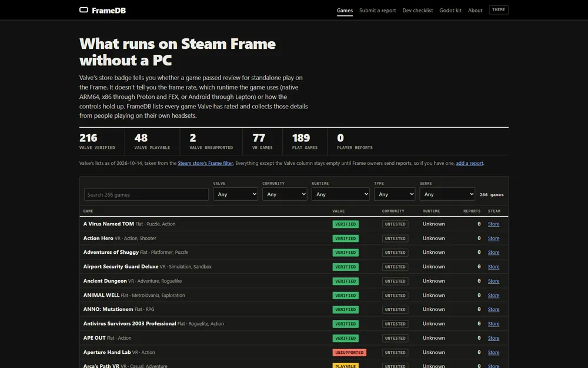This screenshot has width=588, height=368.
Task: Click UNTESTED badge for Action Hero
Action: coord(395,238)
